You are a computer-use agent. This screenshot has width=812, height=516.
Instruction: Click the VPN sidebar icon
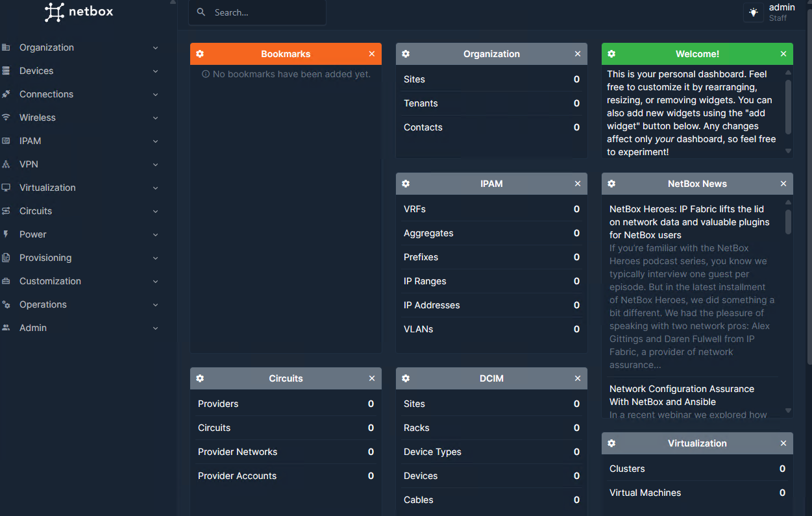(x=6, y=164)
